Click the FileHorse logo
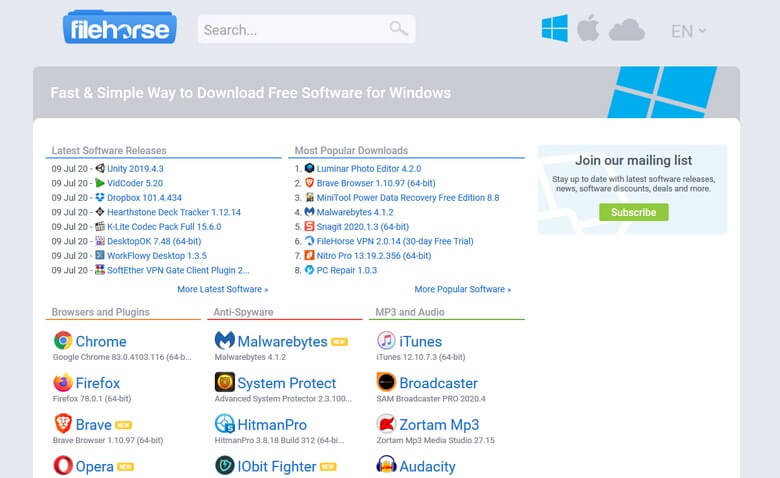 [119, 28]
